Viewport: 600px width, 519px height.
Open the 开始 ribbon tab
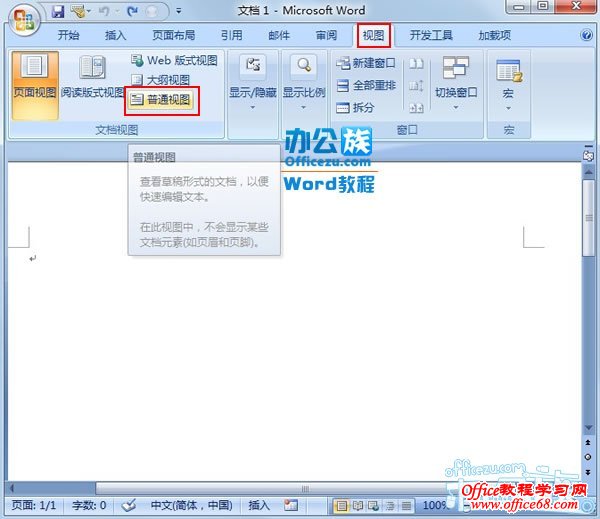(x=68, y=35)
